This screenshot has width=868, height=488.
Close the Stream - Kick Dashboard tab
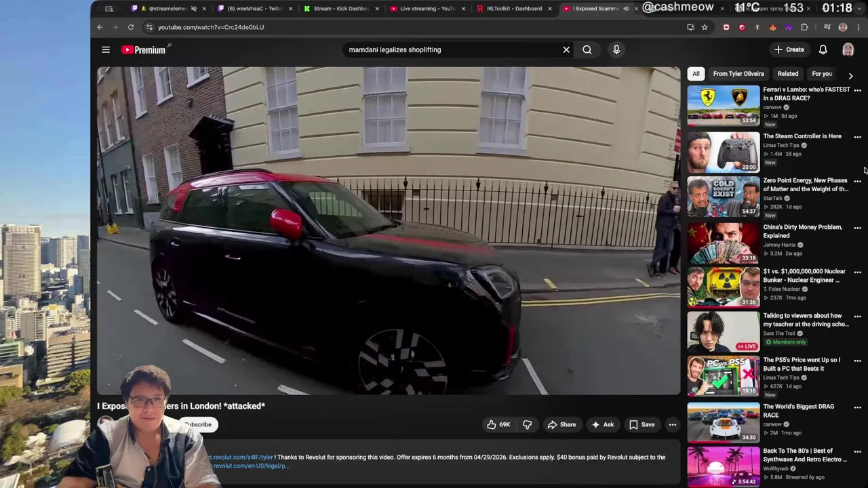378,9
